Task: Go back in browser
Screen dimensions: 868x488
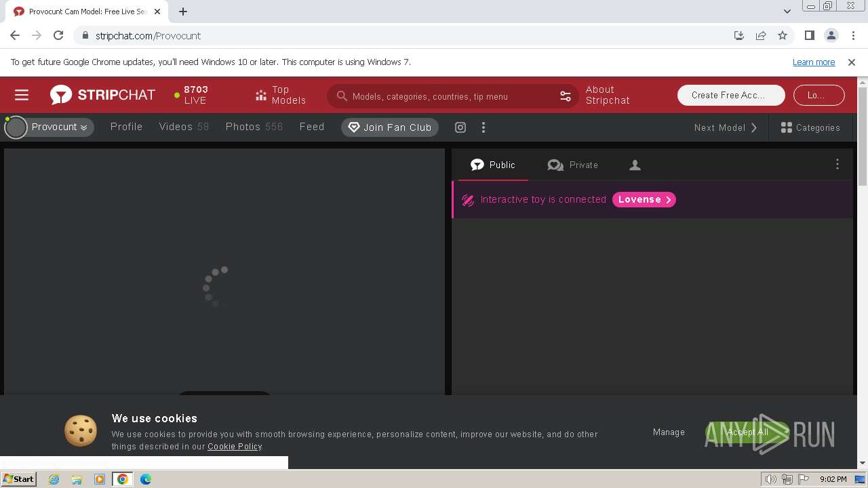Action: (x=15, y=35)
